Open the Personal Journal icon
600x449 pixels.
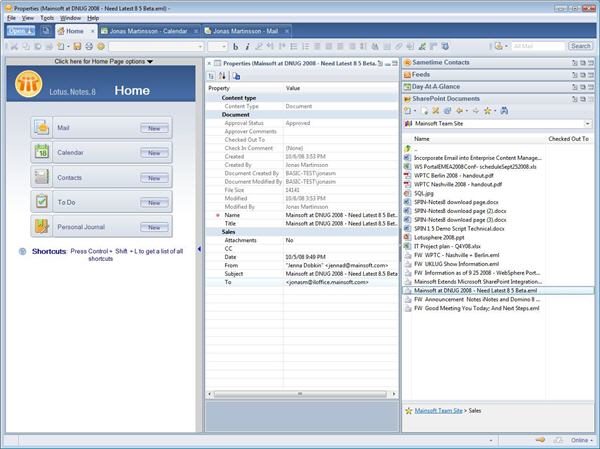pyautogui.click(x=41, y=226)
